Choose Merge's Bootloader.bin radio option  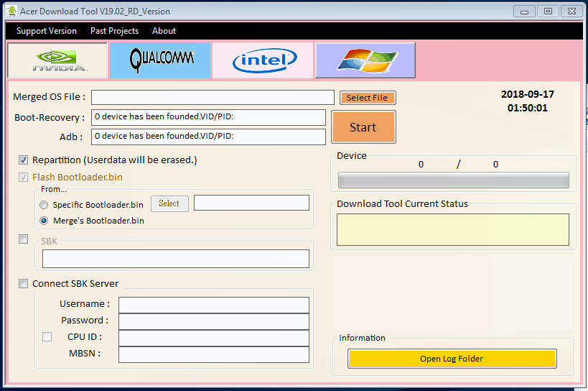[44, 221]
